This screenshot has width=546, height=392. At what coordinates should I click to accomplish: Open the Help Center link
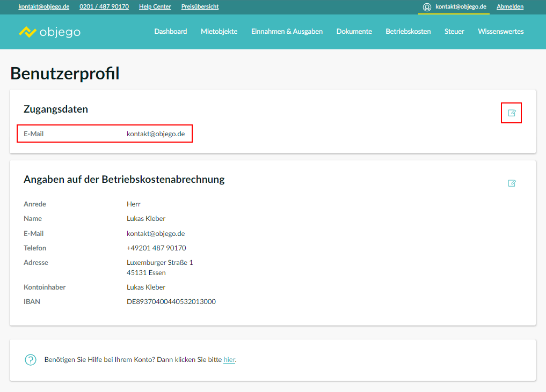pos(155,7)
